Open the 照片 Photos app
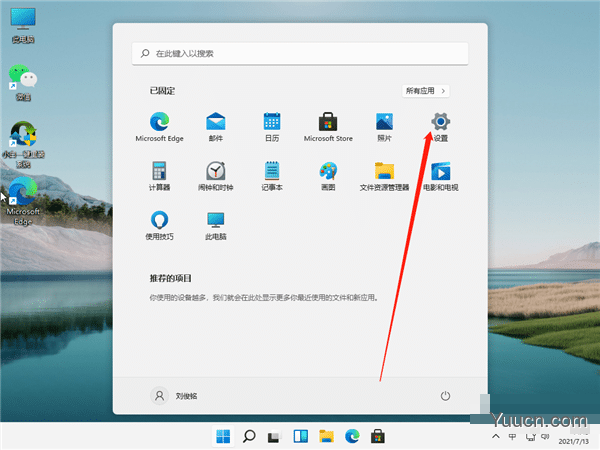The image size is (600, 450). [384, 126]
